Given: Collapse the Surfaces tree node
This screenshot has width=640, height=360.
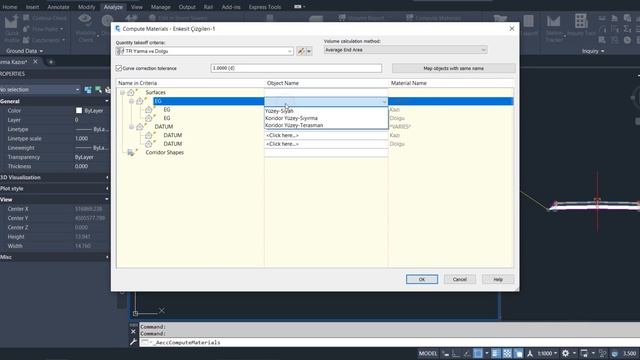Looking at the screenshot, I should (x=122, y=93).
